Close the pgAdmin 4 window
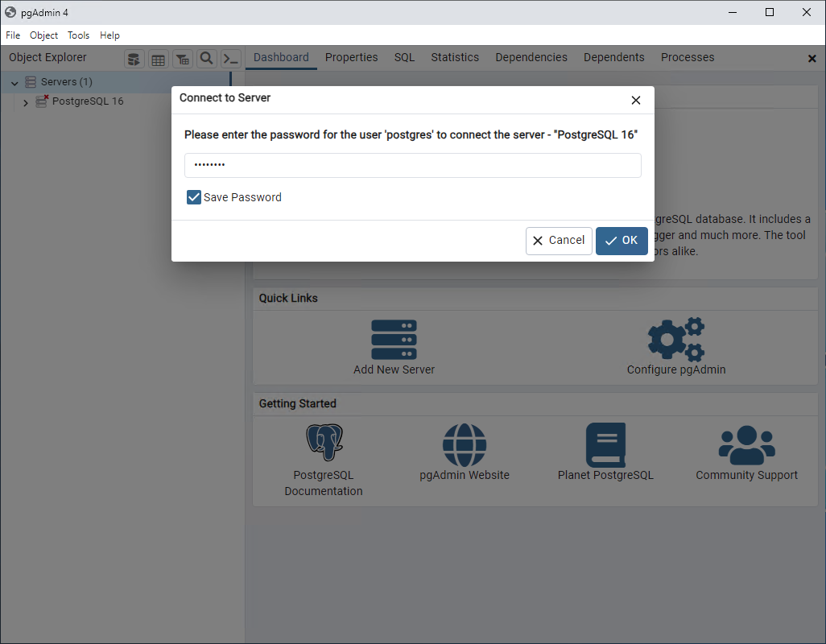Screen dimensions: 826x644 pyautogui.click(x=807, y=12)
